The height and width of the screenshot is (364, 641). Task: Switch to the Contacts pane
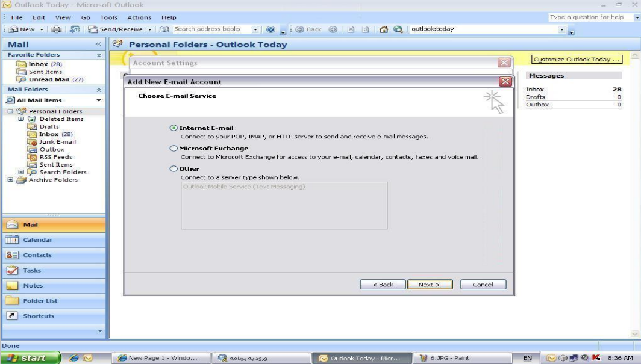tap(54, 255)
